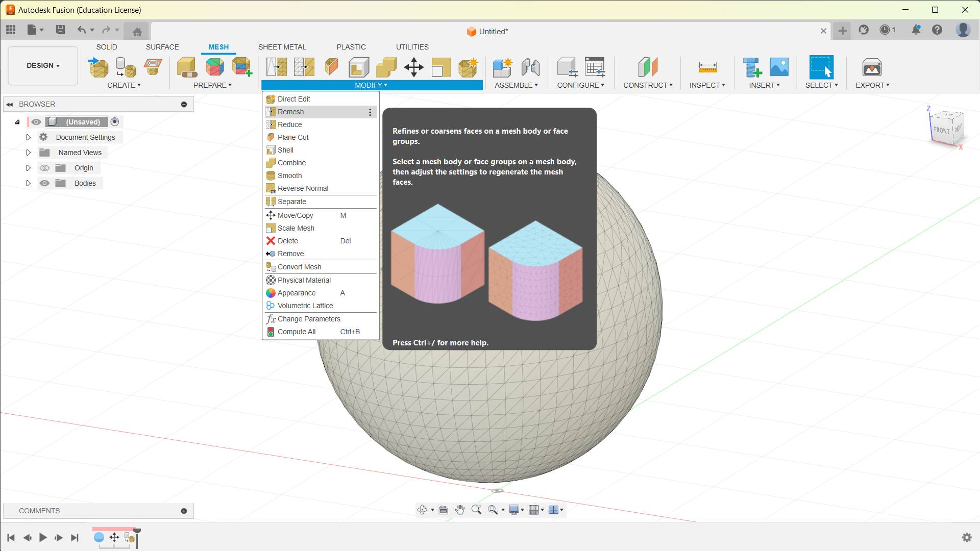Open the Orbit tool in navigation bar

pos(422,510)
